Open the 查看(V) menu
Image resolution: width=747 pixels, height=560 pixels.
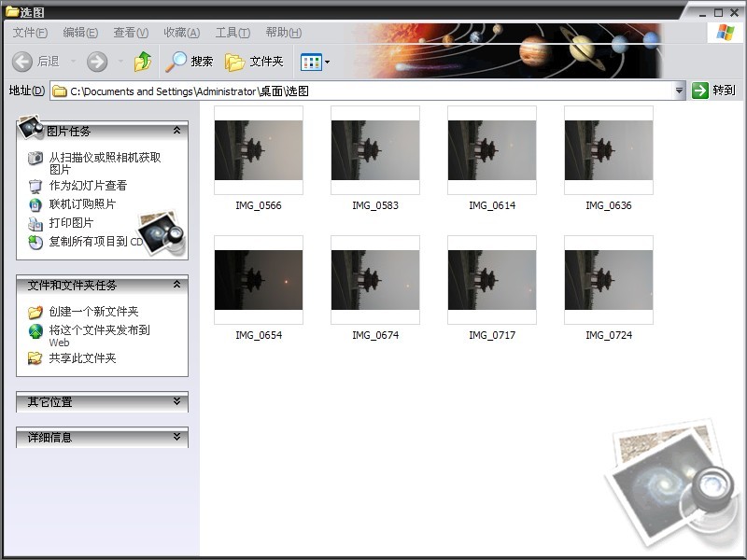(131, 33)
